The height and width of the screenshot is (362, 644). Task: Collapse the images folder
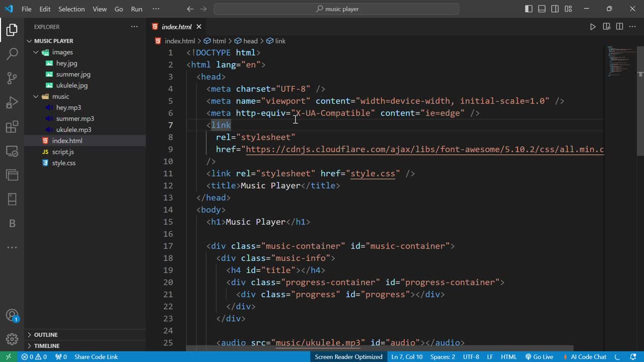click(x=62, y=52)
